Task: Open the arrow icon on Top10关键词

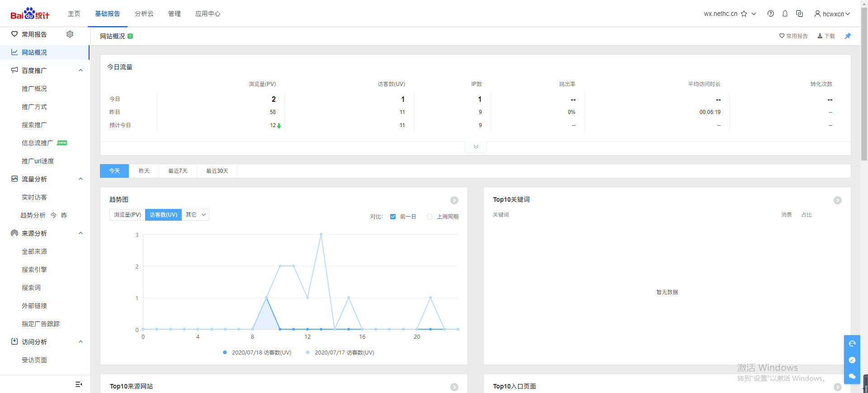Action: click(837, 200)
